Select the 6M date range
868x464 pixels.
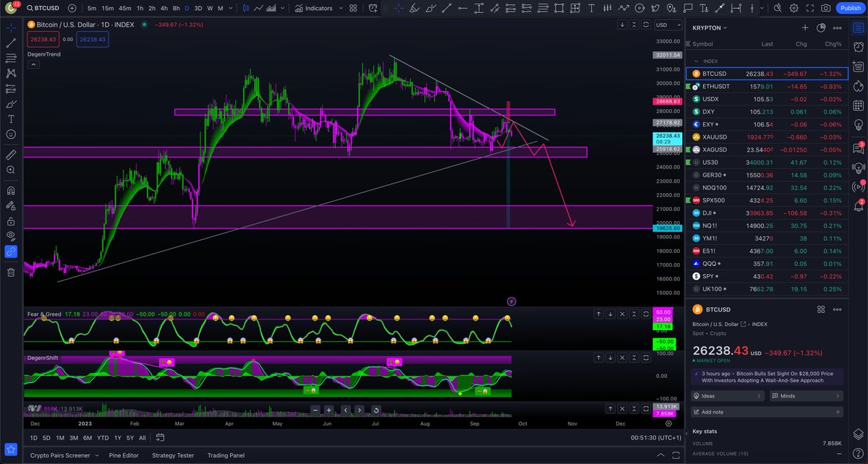click(x=87, y=438)
